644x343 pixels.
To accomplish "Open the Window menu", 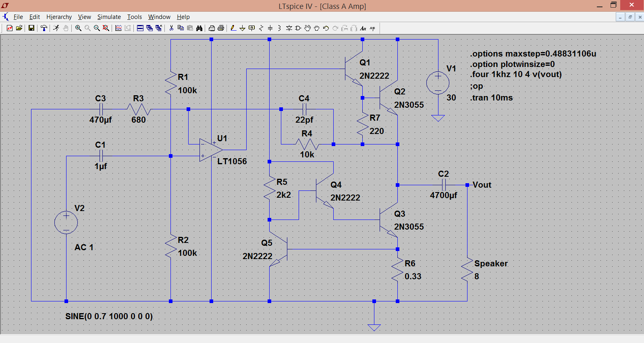I will pos(159,17).
